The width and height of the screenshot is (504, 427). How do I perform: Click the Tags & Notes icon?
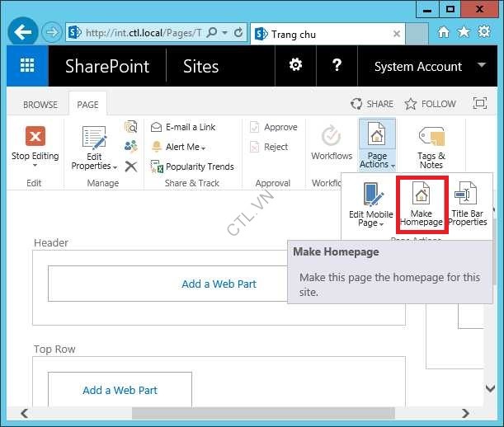click(431, 137)
